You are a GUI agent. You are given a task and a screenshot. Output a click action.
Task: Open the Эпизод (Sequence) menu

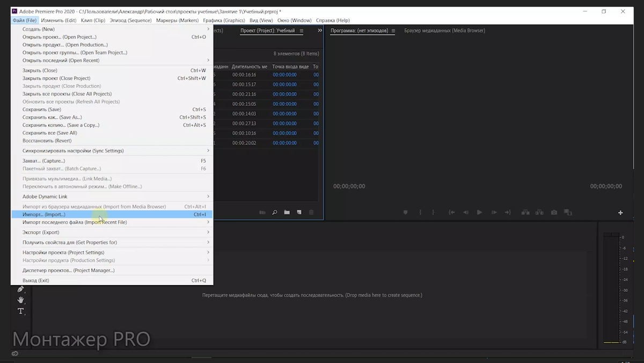pos(130,20)
